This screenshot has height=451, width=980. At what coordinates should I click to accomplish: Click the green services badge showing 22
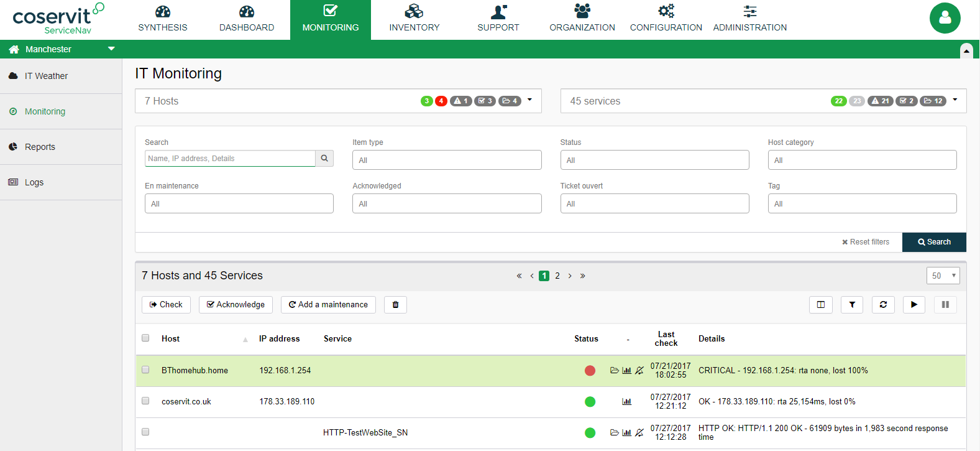pos(839,101)
